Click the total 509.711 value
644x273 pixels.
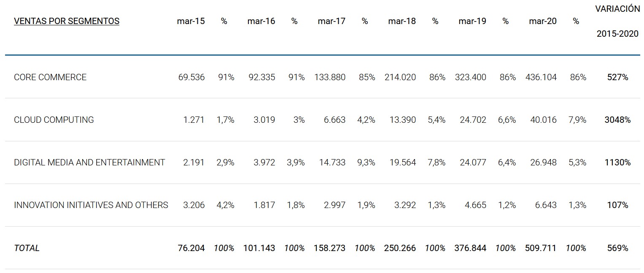coord(541,248)
